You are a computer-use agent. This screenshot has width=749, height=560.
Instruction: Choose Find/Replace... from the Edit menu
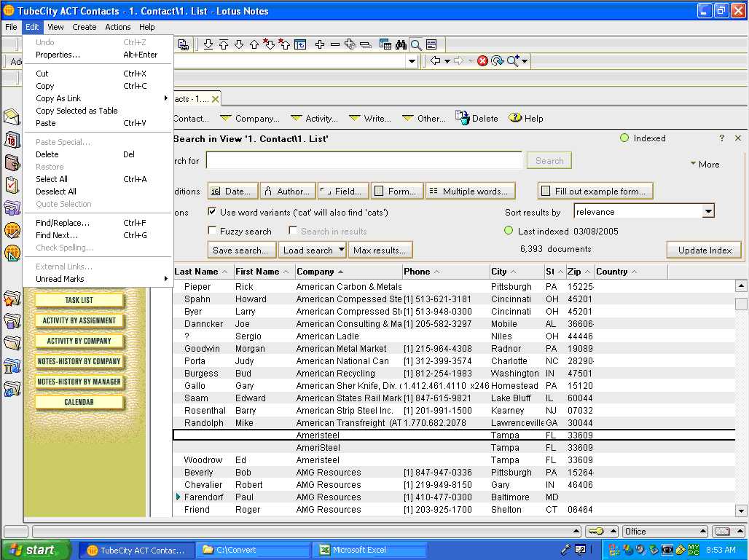tap(98, 223)
